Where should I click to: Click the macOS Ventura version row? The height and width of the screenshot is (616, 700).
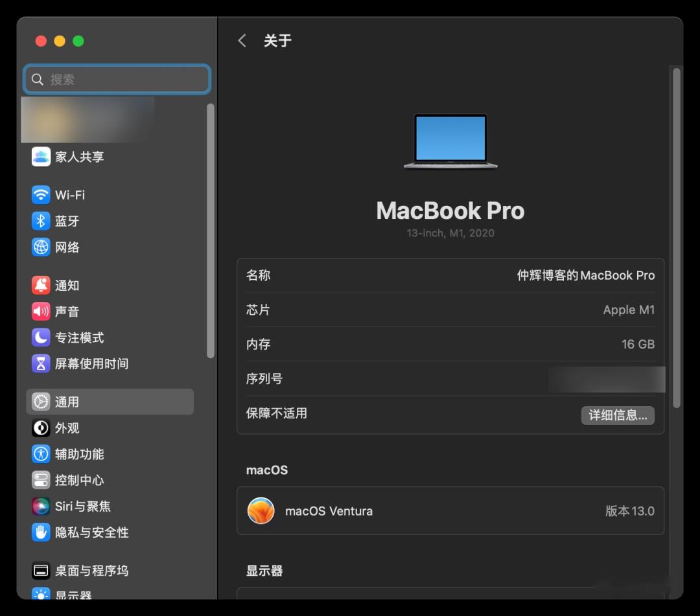point(450,510)
